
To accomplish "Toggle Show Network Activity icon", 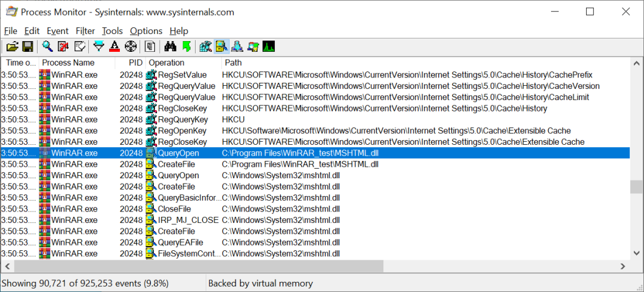I will (237, 47).
